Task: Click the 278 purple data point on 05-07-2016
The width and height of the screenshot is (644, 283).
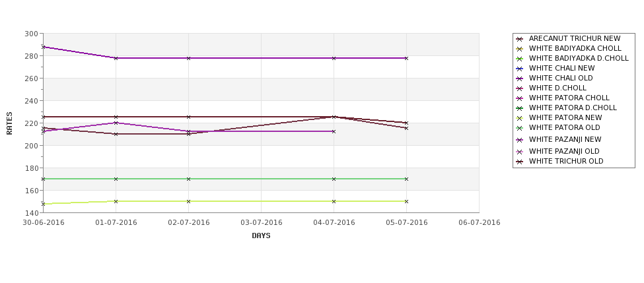Action: tap(406, 58)
